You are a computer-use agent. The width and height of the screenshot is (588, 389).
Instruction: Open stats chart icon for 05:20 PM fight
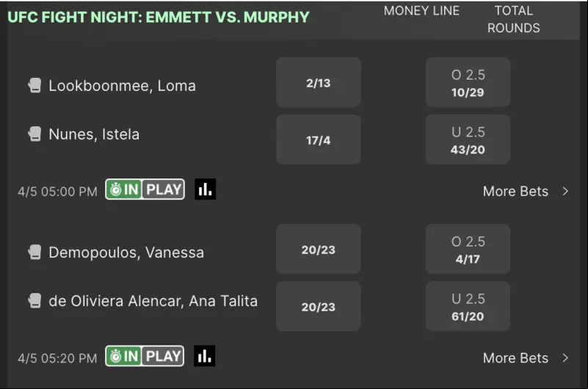click(205, 356)
